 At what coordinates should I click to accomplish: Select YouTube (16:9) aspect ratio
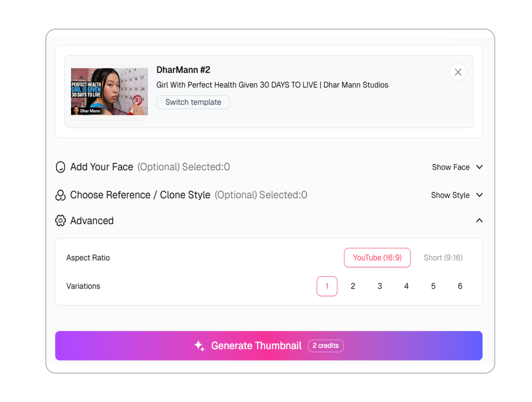[377, 258]
